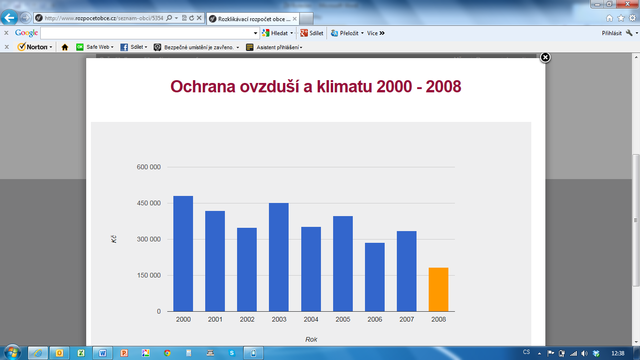Viewport: 640px width, 360px height.
Task: Click the browser Back arrow button
Action: pos(9,18)
